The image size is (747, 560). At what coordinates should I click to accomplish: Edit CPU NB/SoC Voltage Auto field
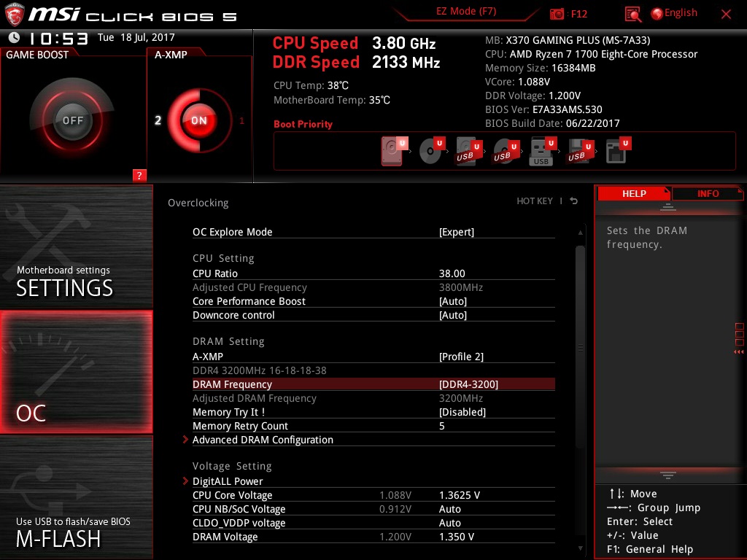tap(449, 509)
